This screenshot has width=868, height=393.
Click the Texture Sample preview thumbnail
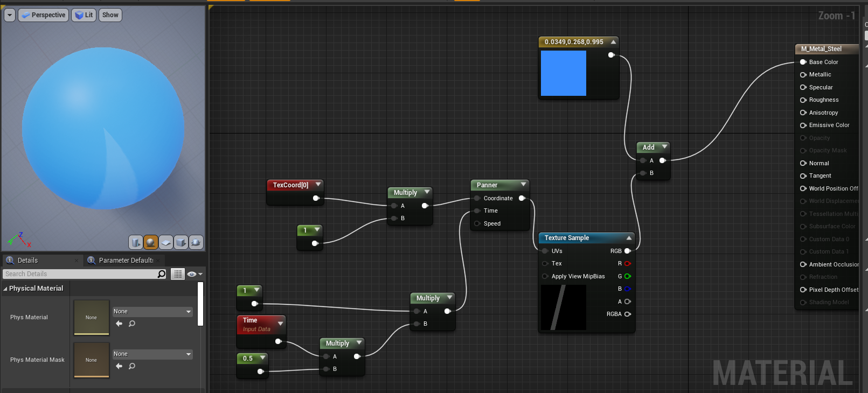click(x=564, y=307)
